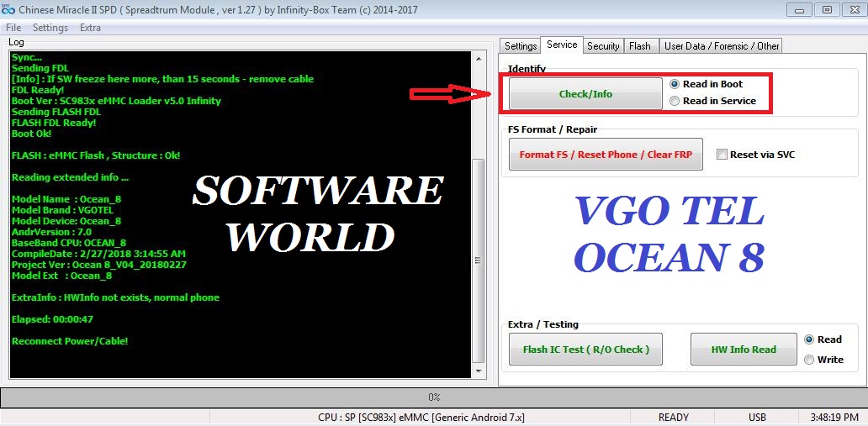The image size is (868, 426).
Task: Click 'FLASH : eMMC Flash , Structure : Ok!' line
Action: pyautogui.click(x=96, y=155)
